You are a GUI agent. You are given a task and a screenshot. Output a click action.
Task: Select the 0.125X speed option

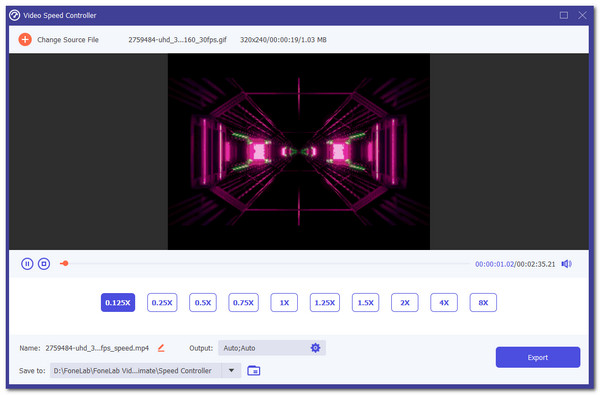coord(118,303)
